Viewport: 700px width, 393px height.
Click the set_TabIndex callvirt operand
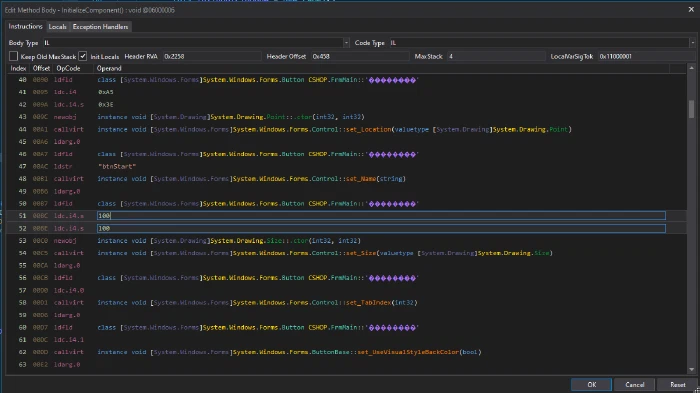coord(257,303)
